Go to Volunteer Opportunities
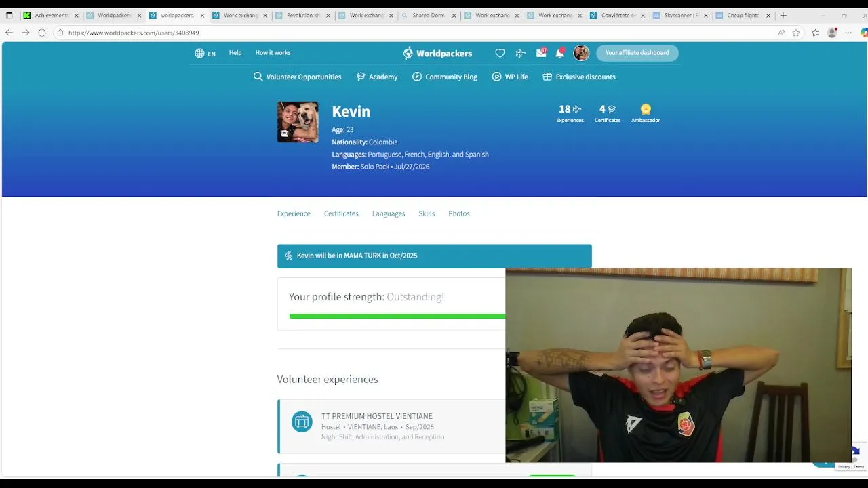This screenshot has width=868, height=488. (297, 77)
